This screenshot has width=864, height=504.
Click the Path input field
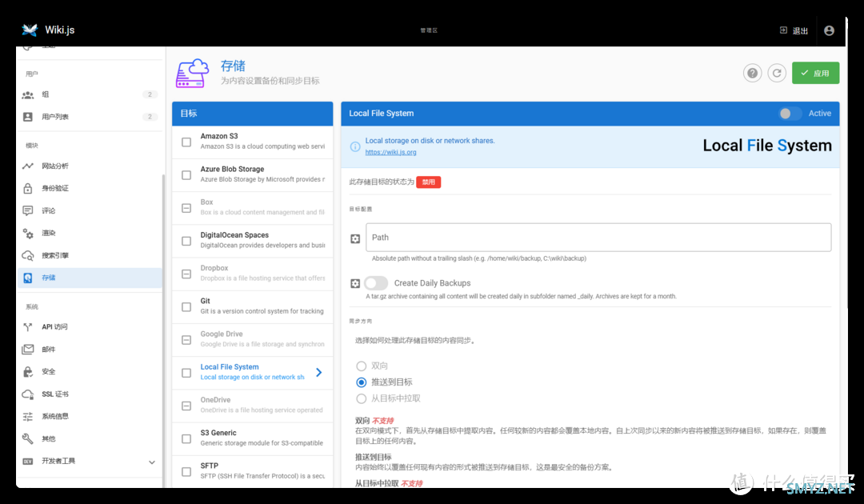(x=598, y=238)
